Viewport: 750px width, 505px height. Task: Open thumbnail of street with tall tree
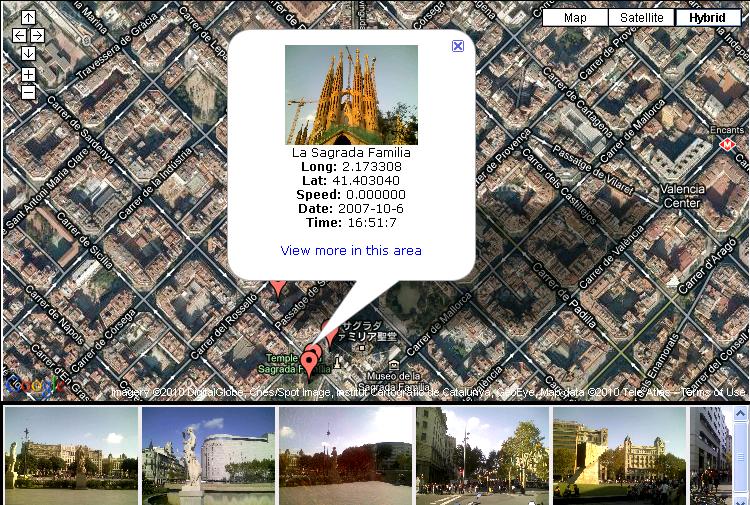[482, 455]
